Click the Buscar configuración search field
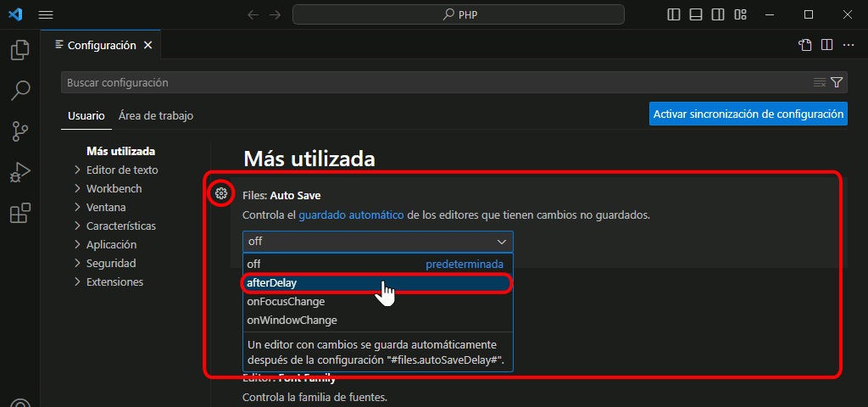This screenshot has width=868, height=407. pyautogui.click(x=432, y=82)
